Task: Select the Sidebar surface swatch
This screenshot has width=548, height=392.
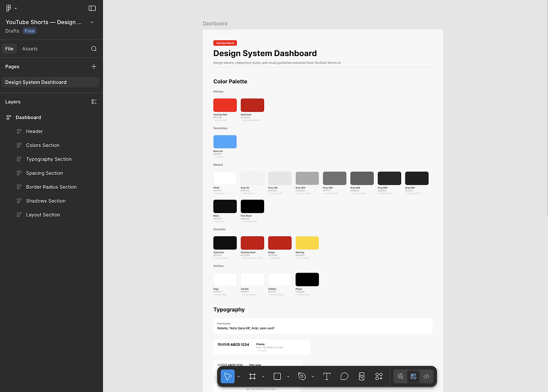Action: (280, 279)
